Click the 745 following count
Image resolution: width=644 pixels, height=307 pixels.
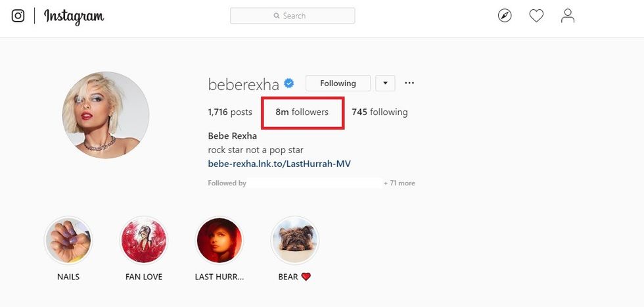coord(380,112)
